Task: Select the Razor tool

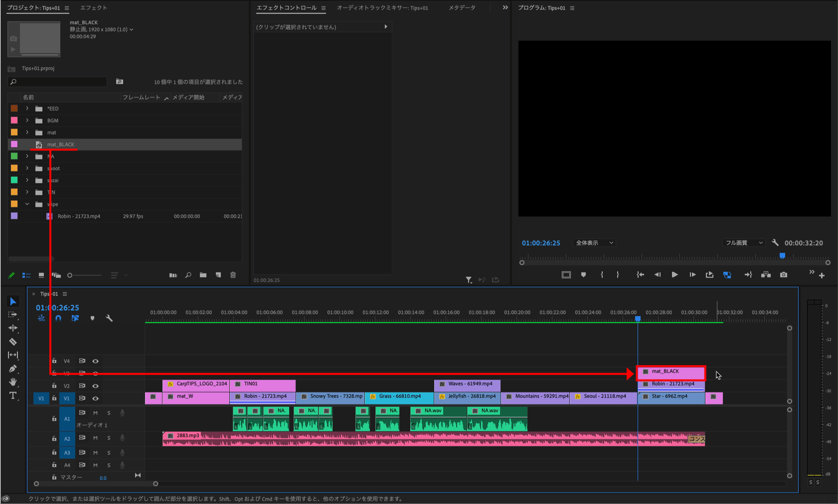Action: (13, 342)
